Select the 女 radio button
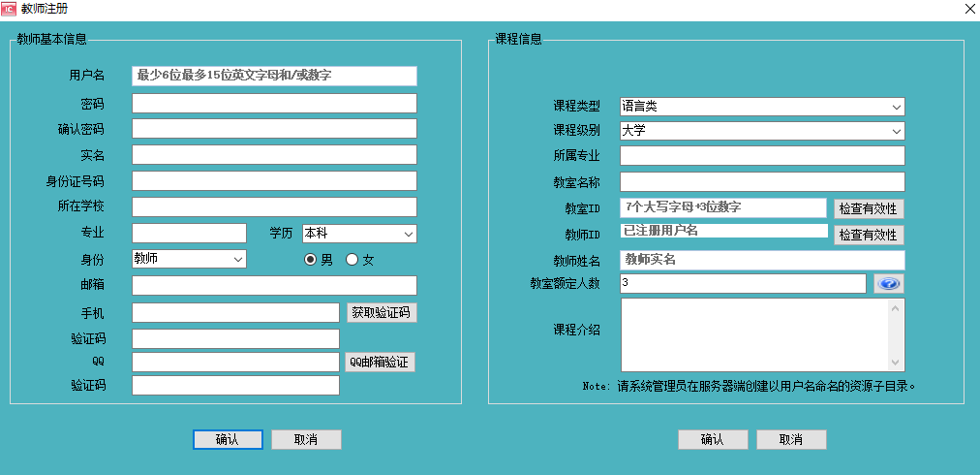The height and width of the screenshot is (475, 980). tap(352, 260)
